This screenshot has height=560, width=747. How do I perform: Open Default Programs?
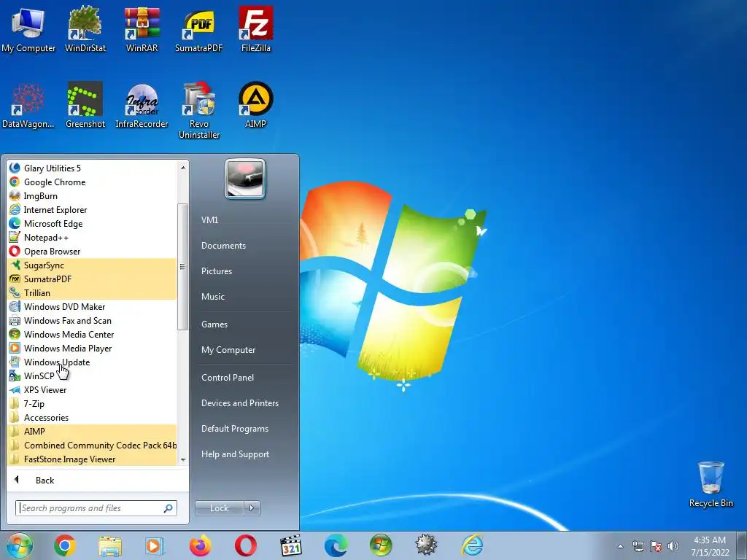pyautogui.click(x=234, y=429)
